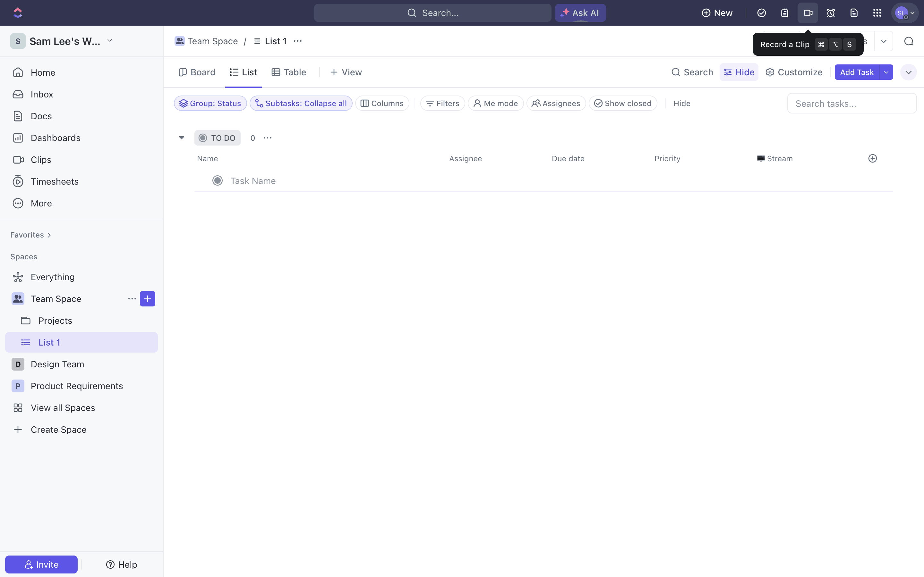The height and width of the screenshot is (577, 924).
Task: Click the add column plus icon
Action: coord(872,158)
